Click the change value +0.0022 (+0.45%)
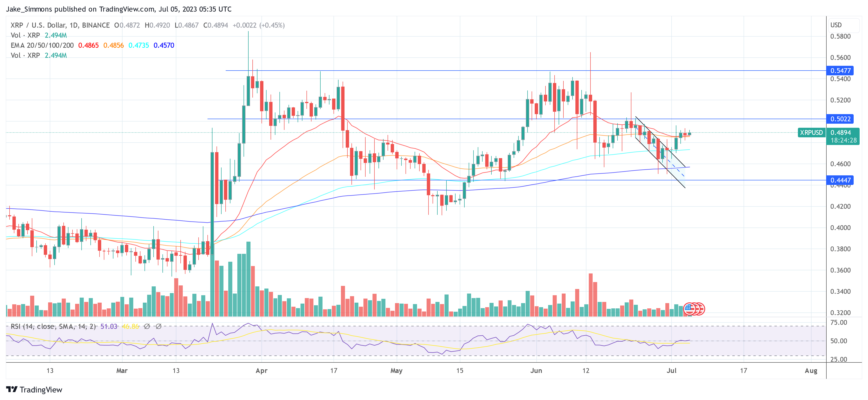Viewport: 868px width, 400px height. click(259, 25)
